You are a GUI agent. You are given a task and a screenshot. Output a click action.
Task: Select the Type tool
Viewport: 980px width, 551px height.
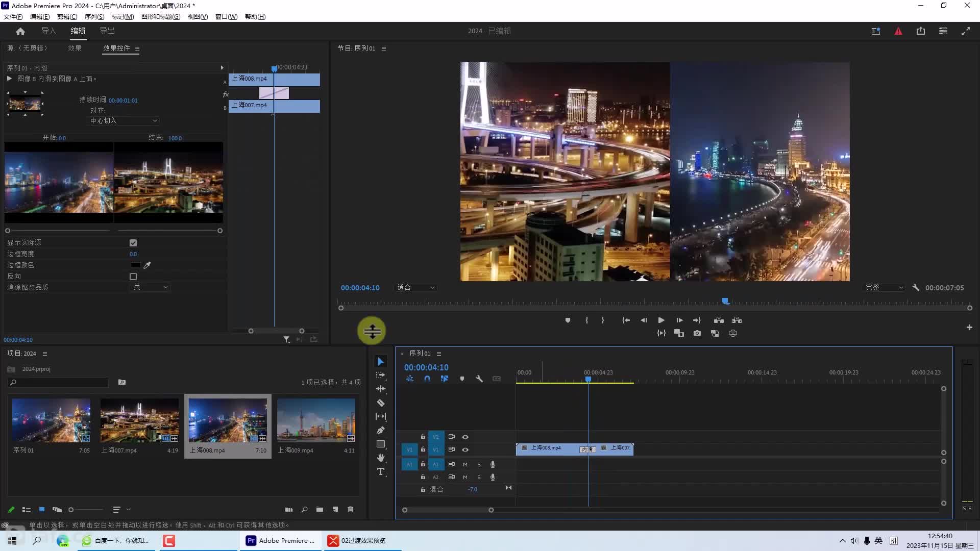pos(381,471)
